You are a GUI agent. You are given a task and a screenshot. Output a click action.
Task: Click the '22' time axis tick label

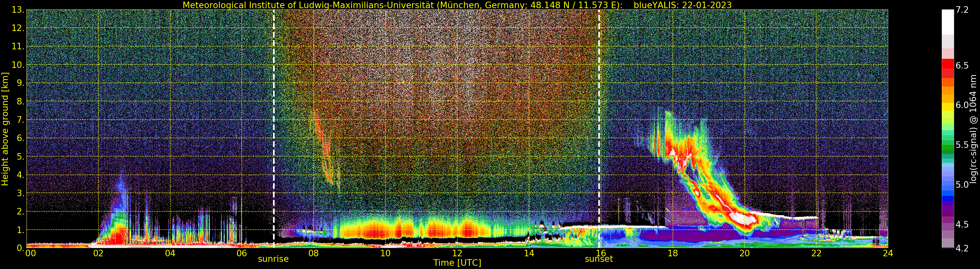[x=816, y=253]
